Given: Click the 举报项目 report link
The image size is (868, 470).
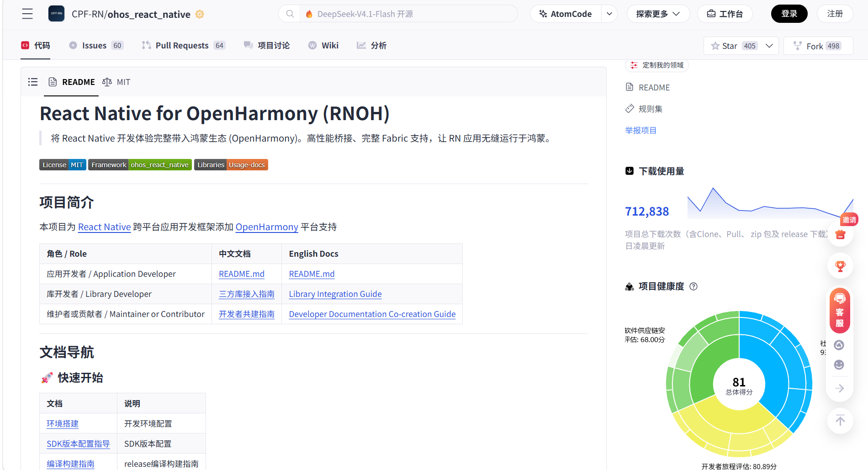Looking at the screenshot, I should pos(640,130).
